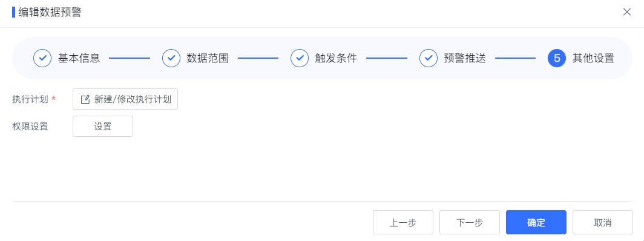Open 新建/修改执行计划 button

click(125, 99)
